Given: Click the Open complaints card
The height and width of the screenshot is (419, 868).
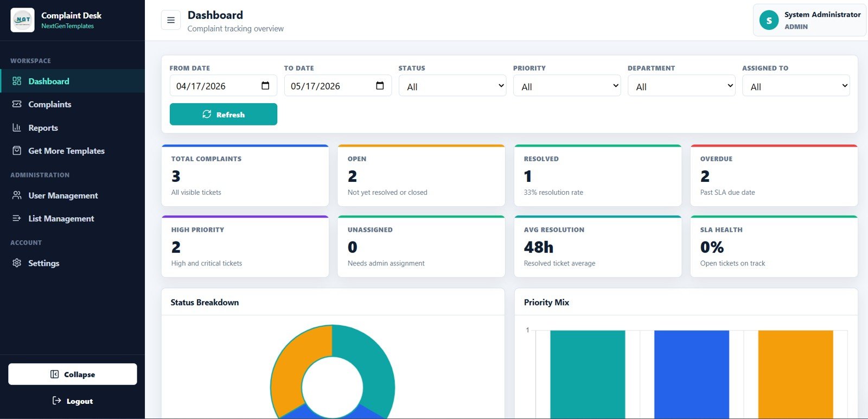Looking at the screenshot, I should point(421,175).
